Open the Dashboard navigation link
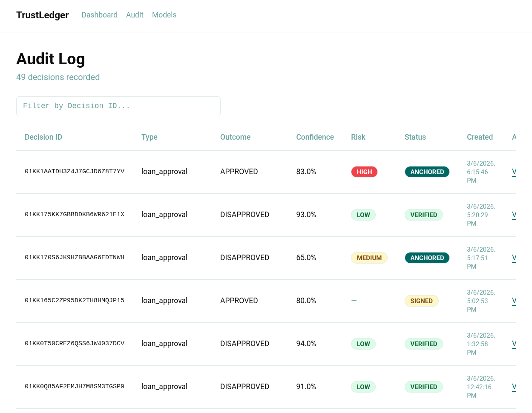The image size is (532, 413). pos(99,15)
